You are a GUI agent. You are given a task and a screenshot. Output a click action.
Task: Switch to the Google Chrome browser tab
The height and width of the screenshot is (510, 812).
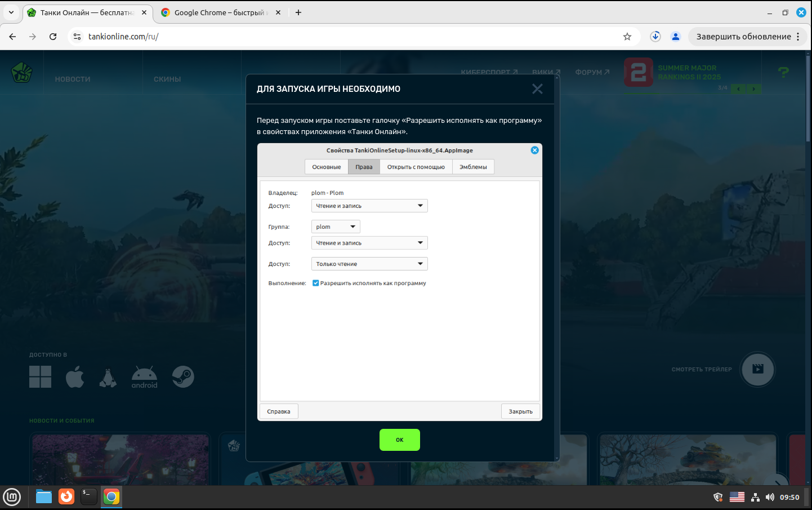pos(220,12)
